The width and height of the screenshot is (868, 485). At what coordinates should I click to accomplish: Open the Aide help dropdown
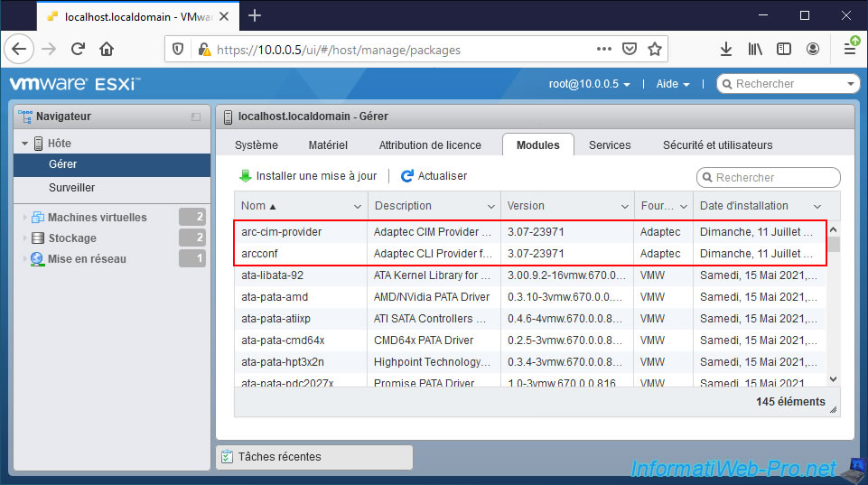click(x=672, y=84)
